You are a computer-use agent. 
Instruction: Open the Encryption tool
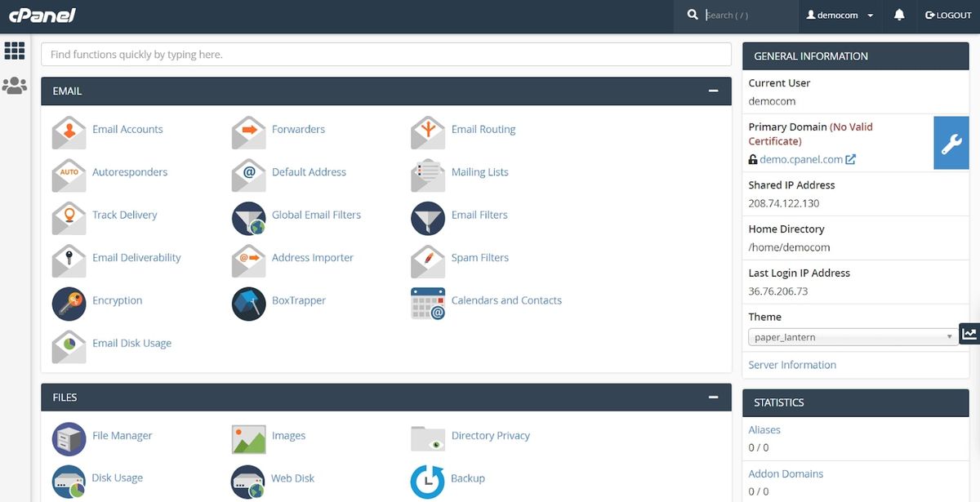tap(117, 300)
